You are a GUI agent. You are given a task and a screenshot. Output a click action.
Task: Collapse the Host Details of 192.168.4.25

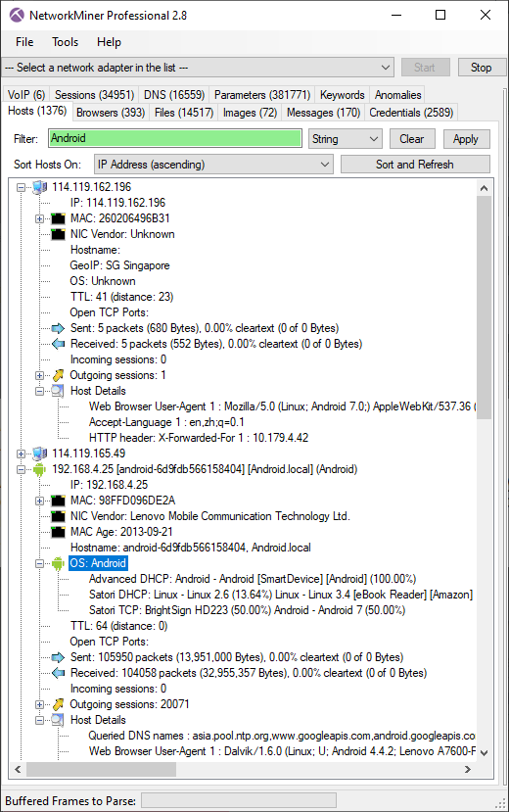(x=40, y=720)
